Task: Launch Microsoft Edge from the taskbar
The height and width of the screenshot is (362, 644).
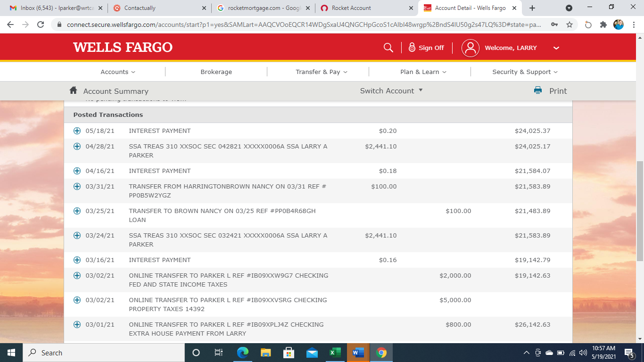Action: (x=242, y=353)
